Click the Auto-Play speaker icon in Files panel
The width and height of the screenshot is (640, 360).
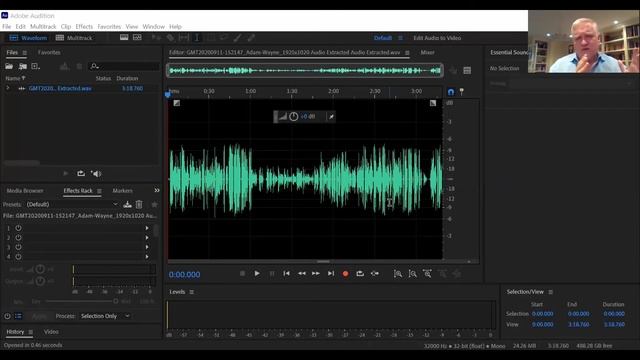(96, 173)
